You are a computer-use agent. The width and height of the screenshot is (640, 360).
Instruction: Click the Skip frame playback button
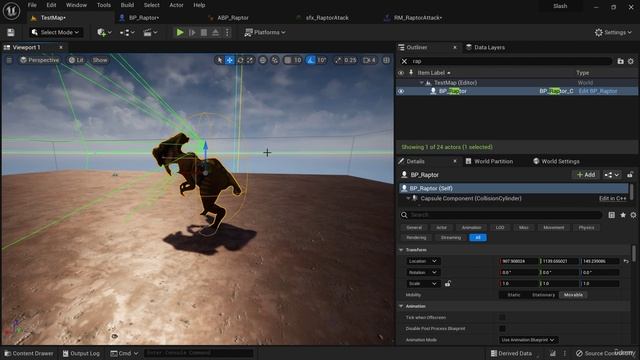pos(192,32)
